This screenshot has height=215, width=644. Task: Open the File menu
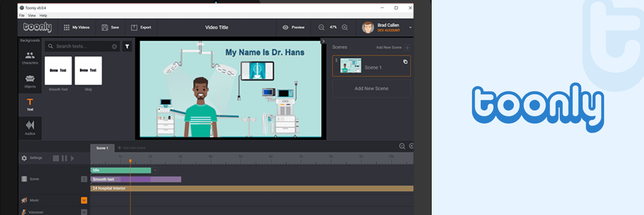(x=22, y=15)
